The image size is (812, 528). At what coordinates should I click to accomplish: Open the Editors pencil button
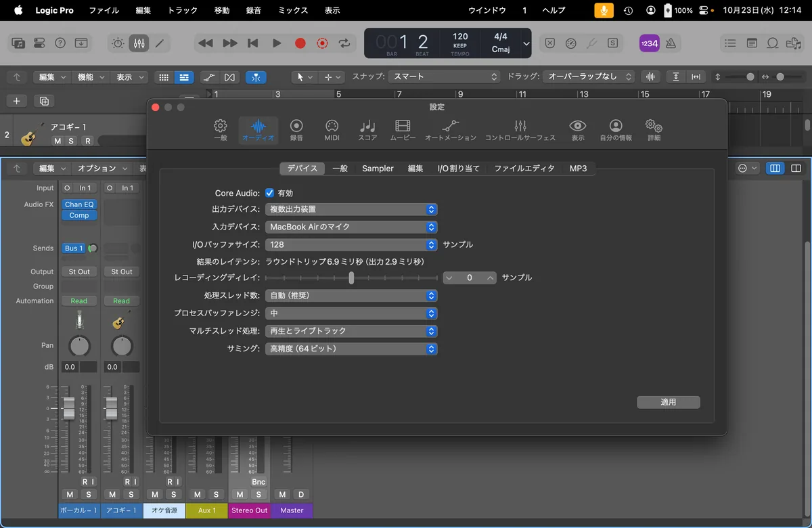pos(160,43)
